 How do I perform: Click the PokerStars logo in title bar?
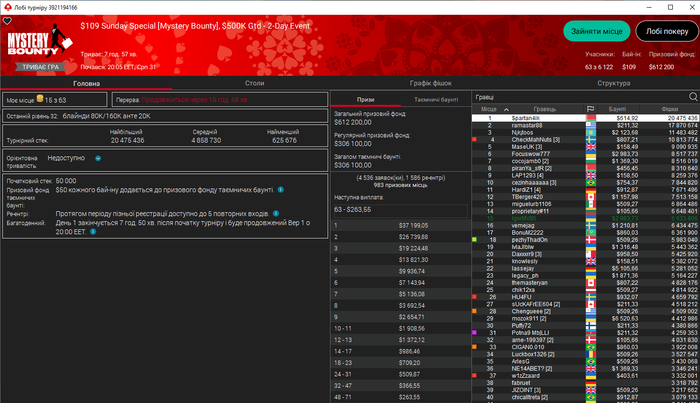point(7,7)
